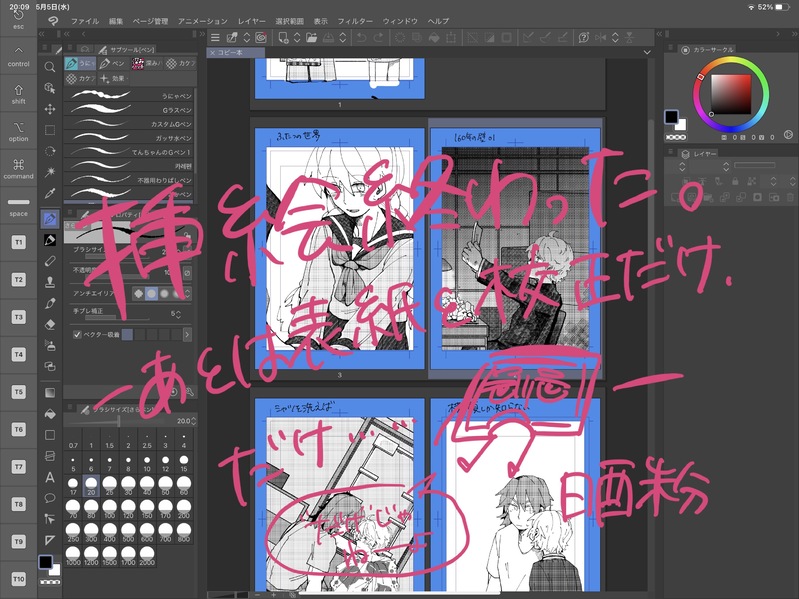Adjust the brush size slider in brush size palette
Screen dimensions: 799x599
point(118,421)
